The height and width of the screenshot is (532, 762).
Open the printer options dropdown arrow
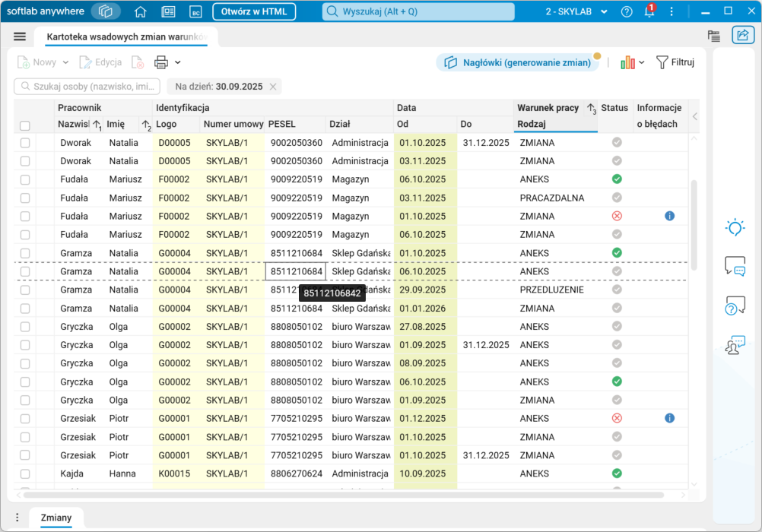(x=178, y=62)
